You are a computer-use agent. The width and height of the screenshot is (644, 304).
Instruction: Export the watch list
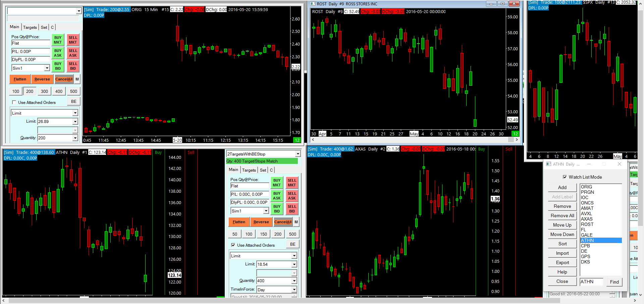[x=562, y=262]
